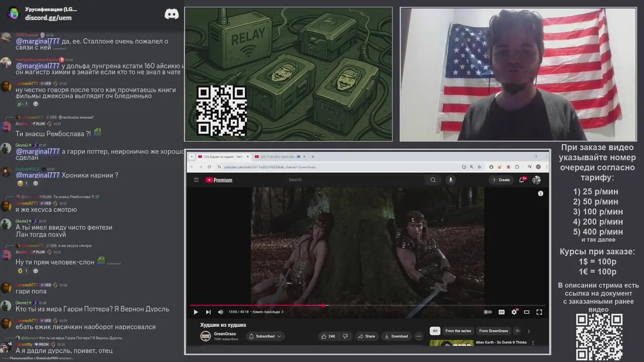Like the video with 24K thumbs-up
The height and width of the screenshot is (362, 644).
click(x=329, y=336)
